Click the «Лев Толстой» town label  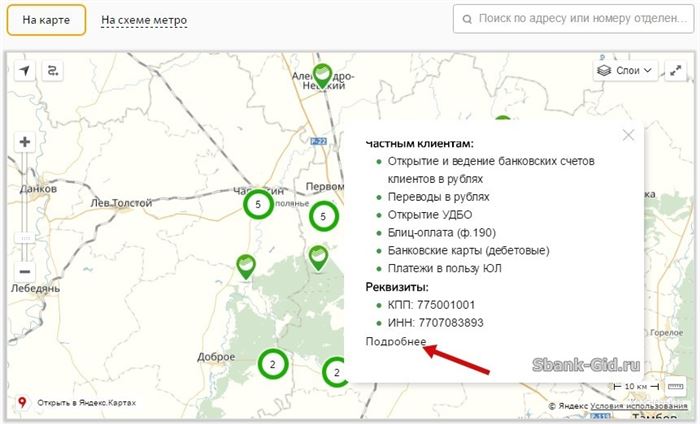[x=121, y=203]
